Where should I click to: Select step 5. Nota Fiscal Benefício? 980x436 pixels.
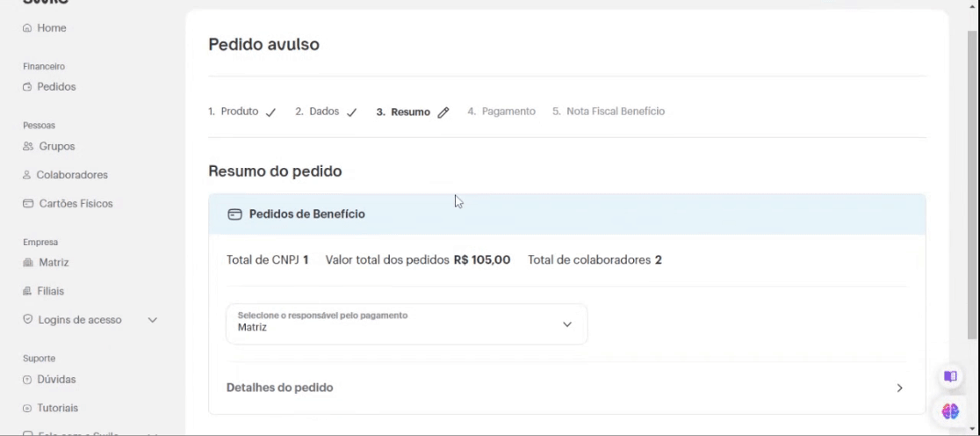[609, 112]
